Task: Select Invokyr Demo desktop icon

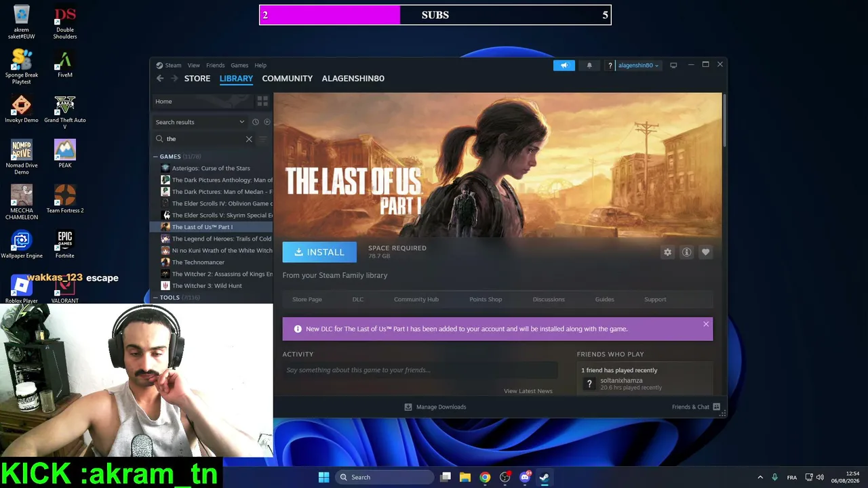Action: pyautogui.click(x=21, y=109)
